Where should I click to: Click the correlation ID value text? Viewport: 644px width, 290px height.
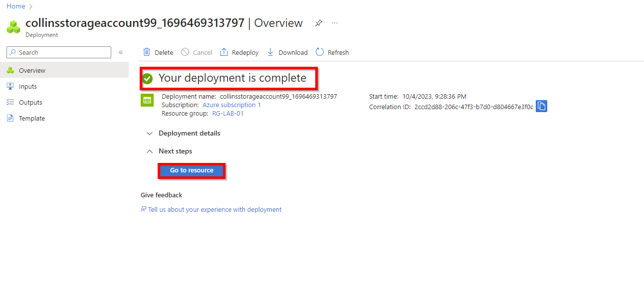click(474, 107)
